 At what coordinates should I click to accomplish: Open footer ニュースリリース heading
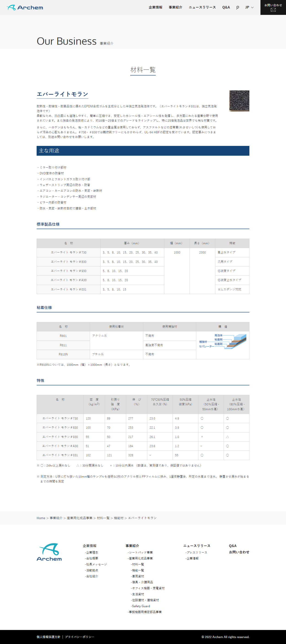click(197, 546)
